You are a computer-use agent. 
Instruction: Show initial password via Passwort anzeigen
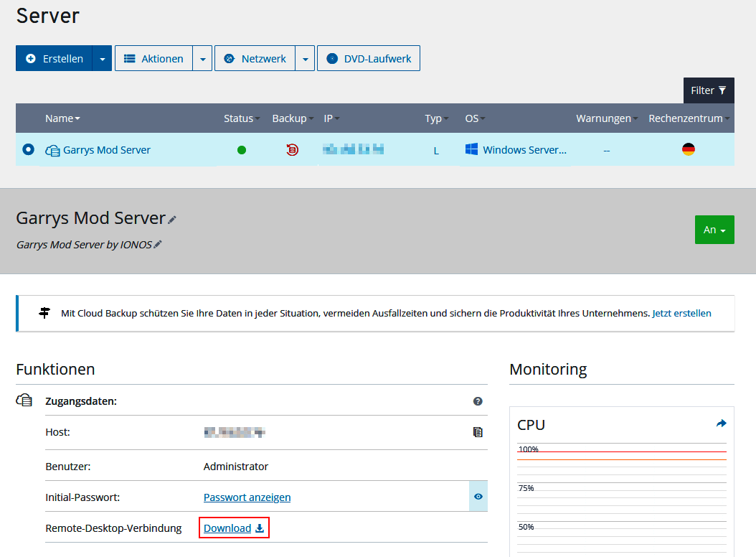pos(247,497)
